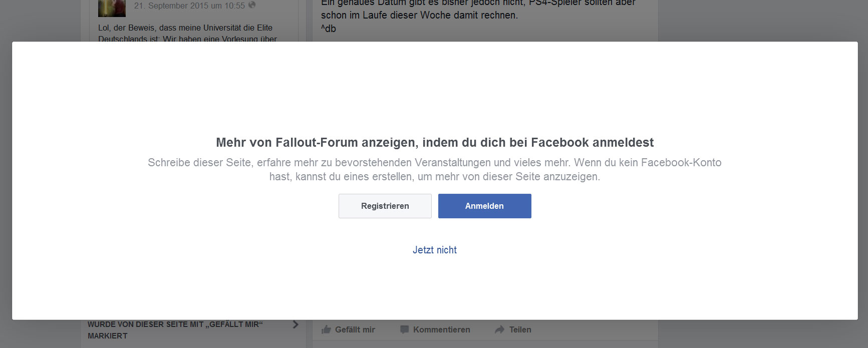Dismiss dialog via Jetzt nicht link
The image size is (868, 348).
(434, 250)
